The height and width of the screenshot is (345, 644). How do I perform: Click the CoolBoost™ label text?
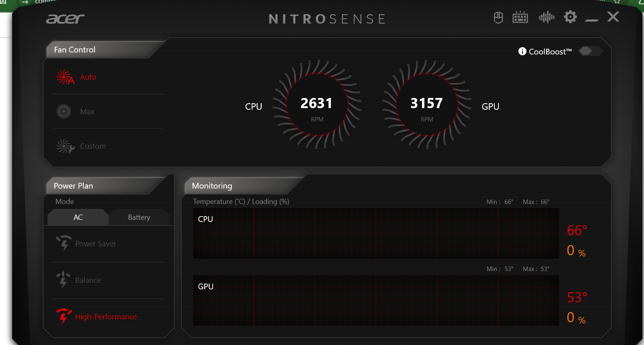tap(550, 52)
